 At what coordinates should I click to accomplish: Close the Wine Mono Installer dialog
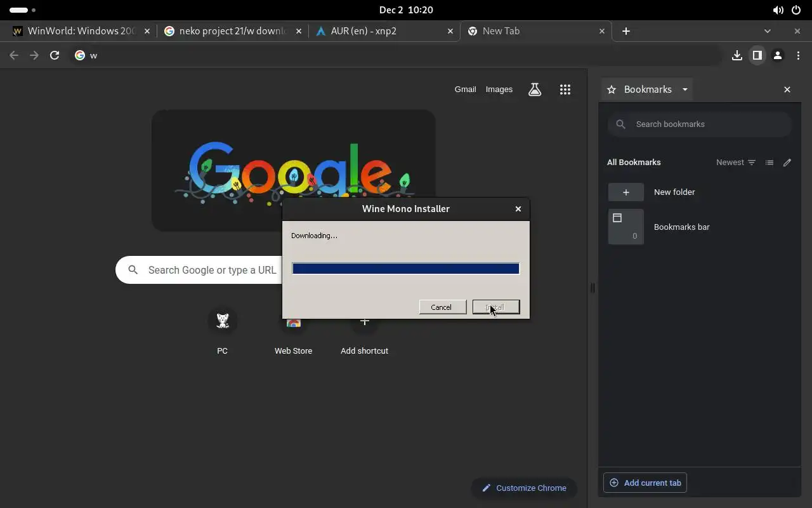coord(518,209)
